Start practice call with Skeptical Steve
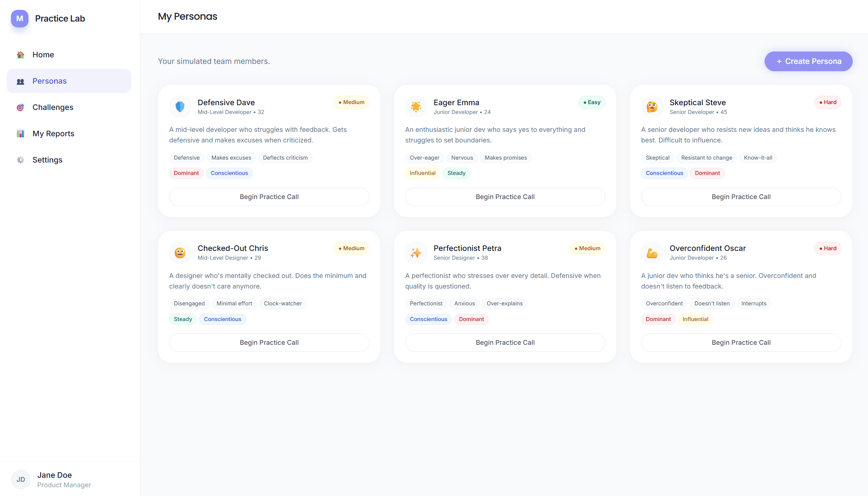Screen dimensions: 868x496 (741, 197)
